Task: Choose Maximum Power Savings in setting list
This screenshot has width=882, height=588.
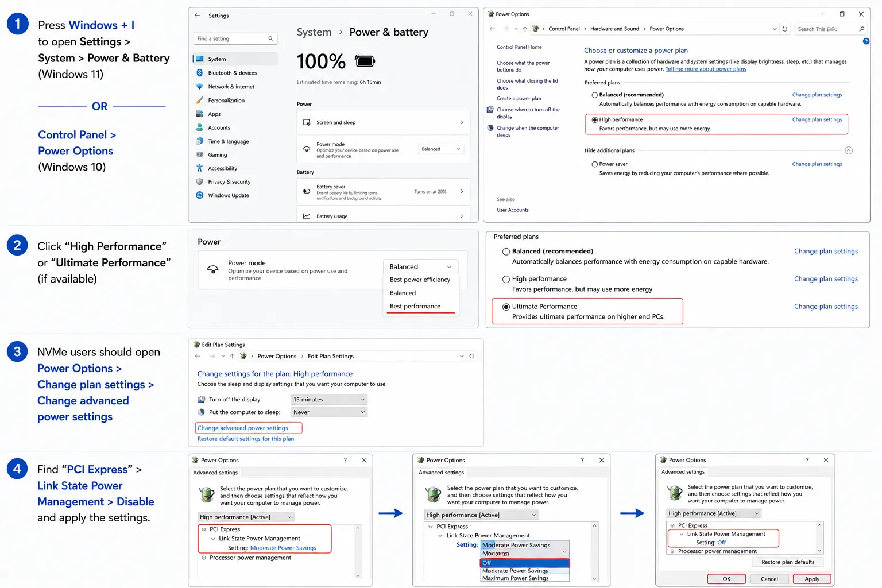Action: (x=515, y=578)
